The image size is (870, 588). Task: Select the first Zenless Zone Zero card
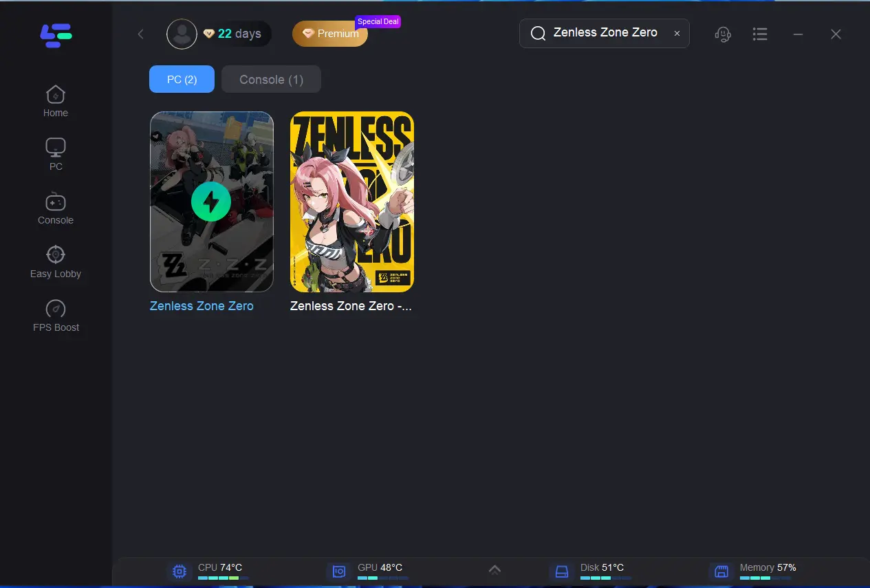(x=212, y=202)
